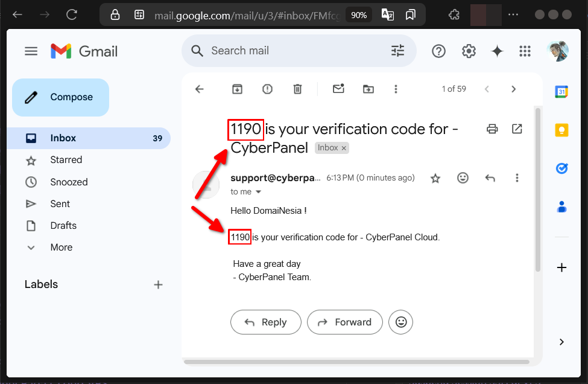Open Google apps grid

tap(525, 51)
